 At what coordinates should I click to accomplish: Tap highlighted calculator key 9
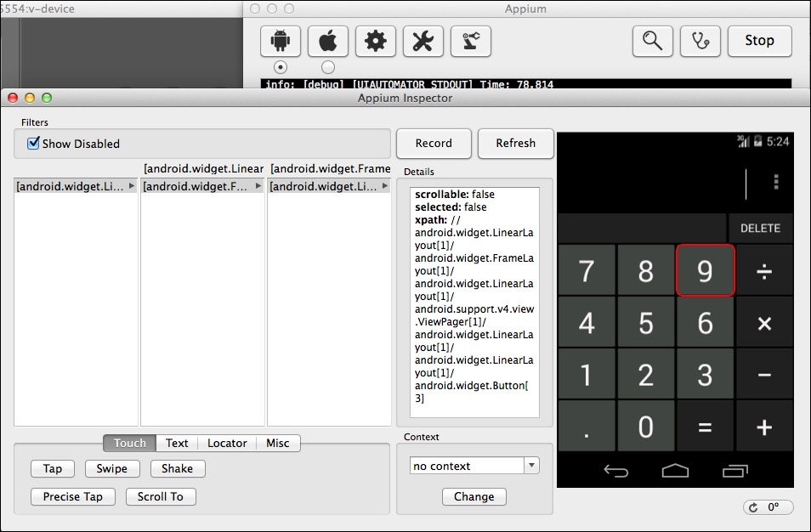click(x=705, y=270)
